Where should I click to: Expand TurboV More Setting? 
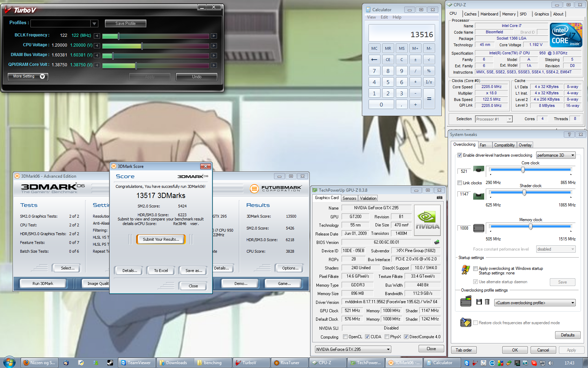pos(28,76)
